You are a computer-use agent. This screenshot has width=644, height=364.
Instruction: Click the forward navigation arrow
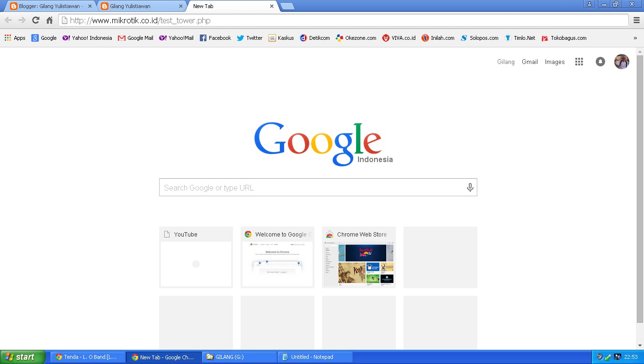click(x=22, y=20)
